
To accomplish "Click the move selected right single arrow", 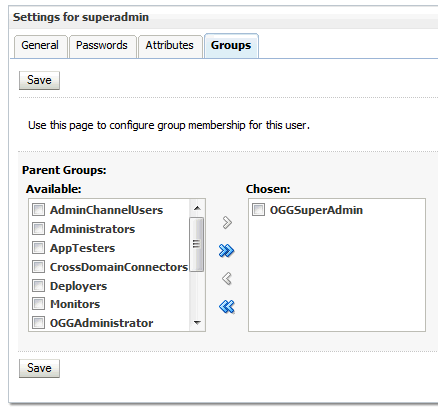I will pyautogui.click(x=227, y=222).
